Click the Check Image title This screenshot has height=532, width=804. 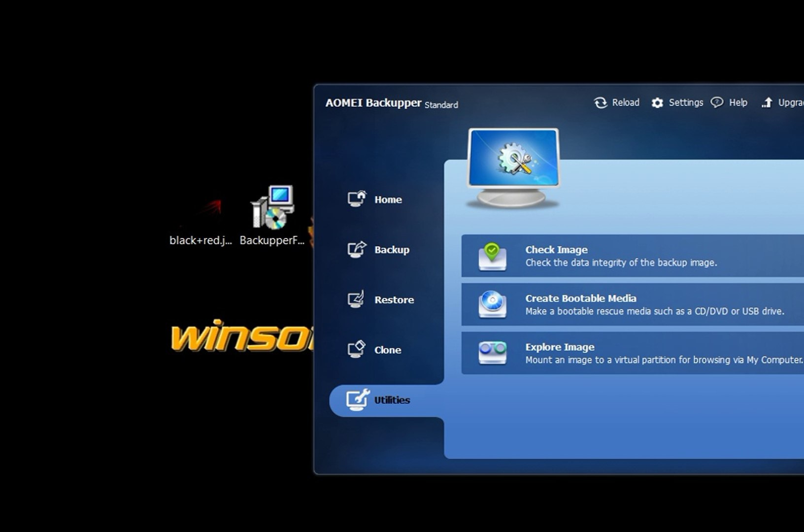pos(556,250)
